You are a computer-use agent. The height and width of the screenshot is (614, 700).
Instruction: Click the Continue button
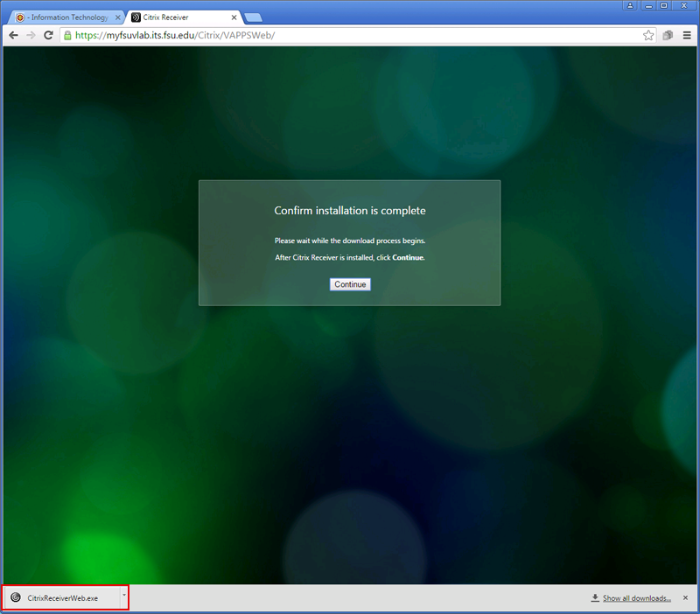(x=350, y=284)
